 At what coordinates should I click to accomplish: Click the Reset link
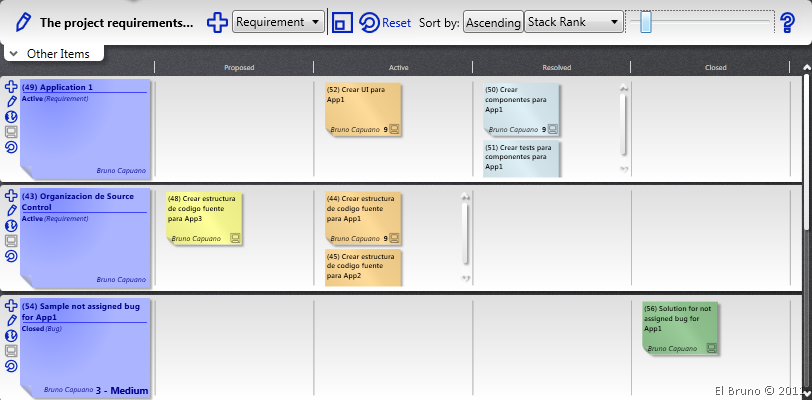pos(396,22)
